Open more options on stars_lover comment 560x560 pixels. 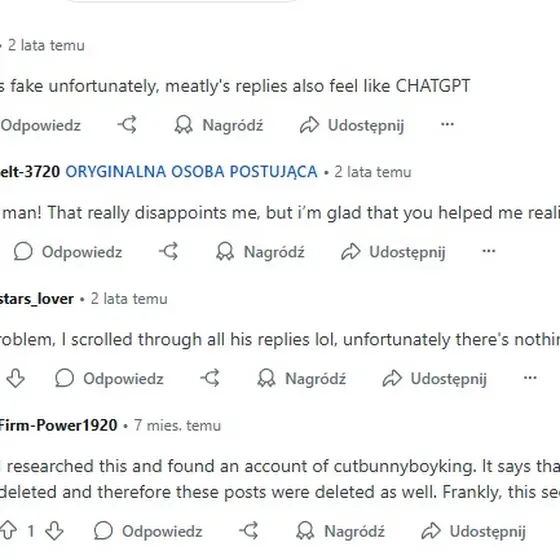[530, 378]
